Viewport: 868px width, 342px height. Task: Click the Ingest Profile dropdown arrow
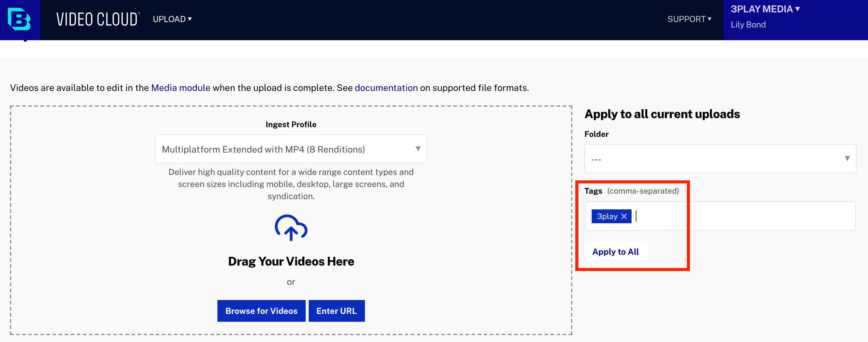pyautogui.click(x=418, y=149)
